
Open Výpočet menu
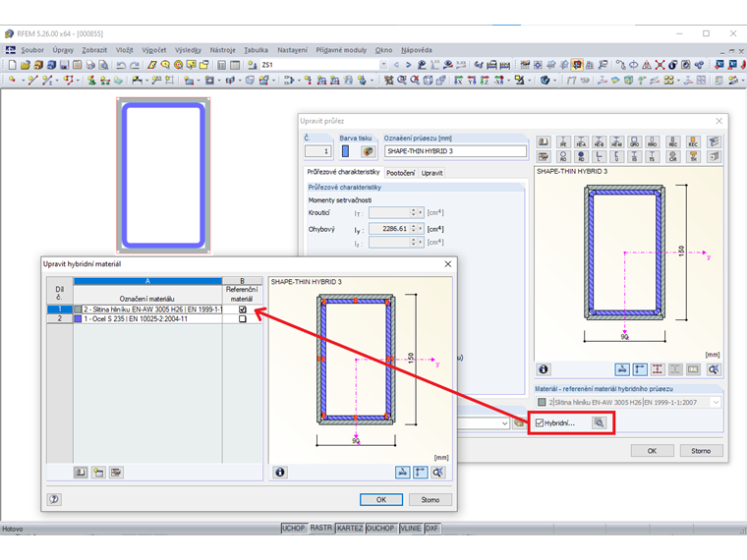154,50
